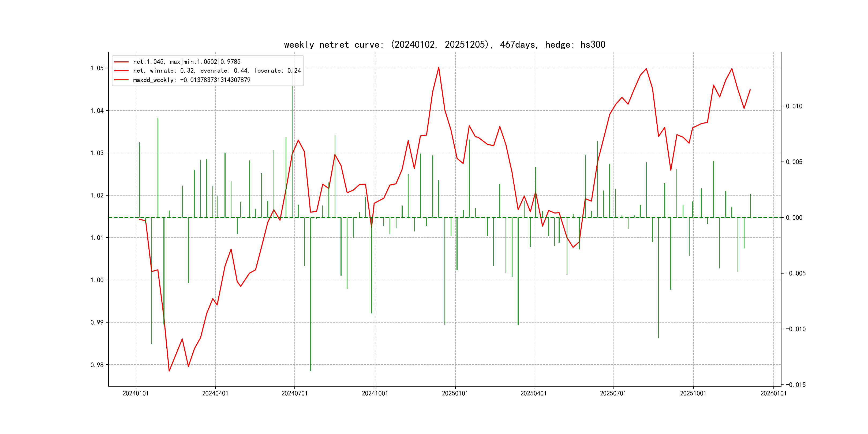Click the 1.05 left y-axis label

pos(97,68)
